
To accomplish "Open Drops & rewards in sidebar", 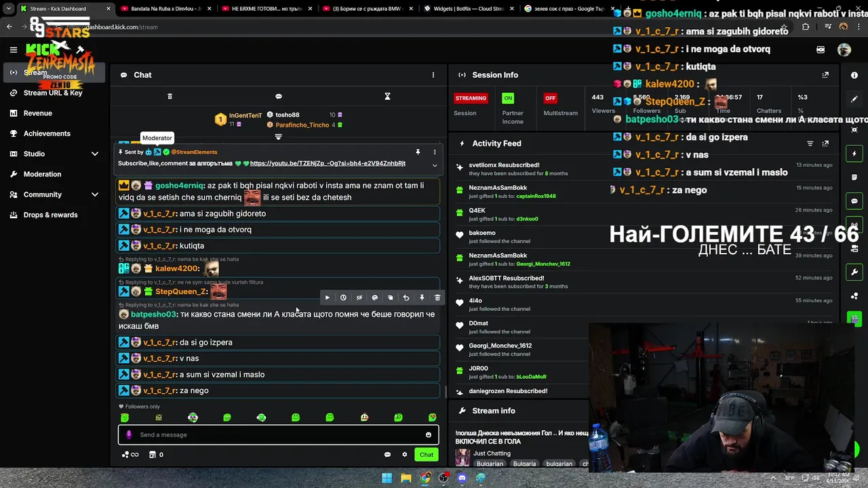I will click(x=51, y=215).
